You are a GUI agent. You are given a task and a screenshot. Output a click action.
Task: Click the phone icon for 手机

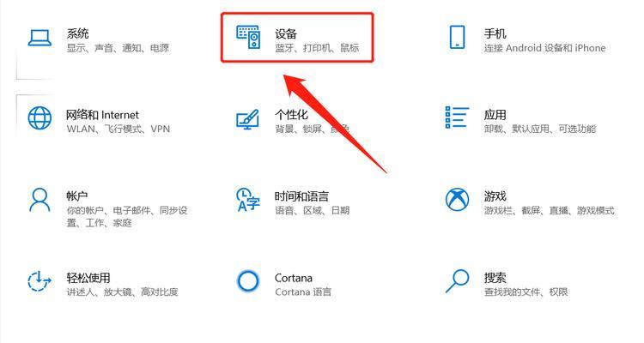coord(457,38)
